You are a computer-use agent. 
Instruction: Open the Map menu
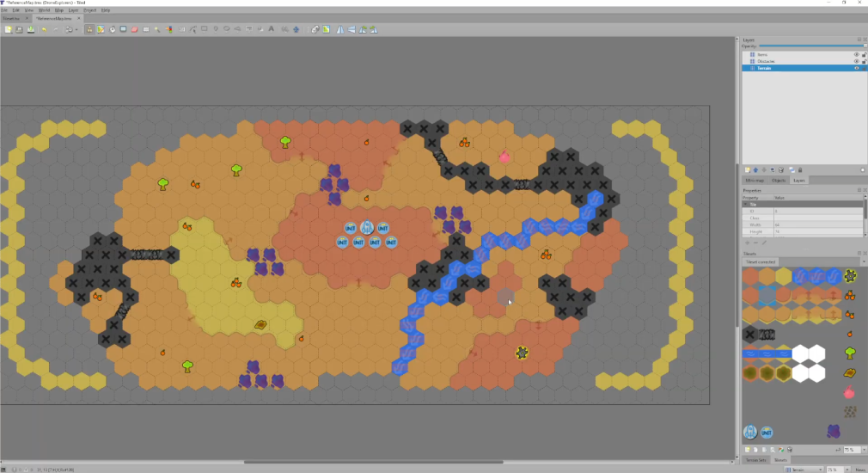coord(58,10)
